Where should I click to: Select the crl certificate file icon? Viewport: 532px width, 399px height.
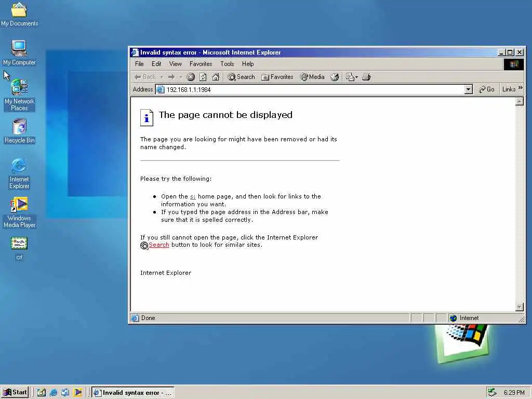[19, 248]
